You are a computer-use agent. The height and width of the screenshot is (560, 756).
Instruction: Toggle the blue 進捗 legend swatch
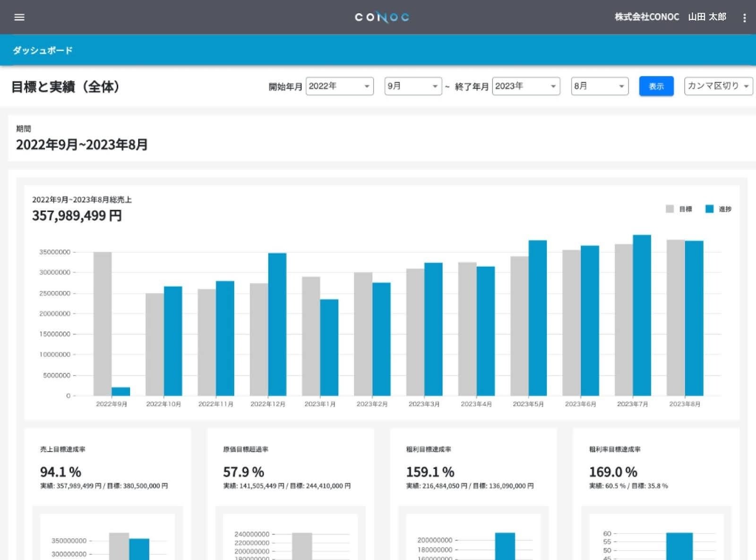click(x=709, y=209)
